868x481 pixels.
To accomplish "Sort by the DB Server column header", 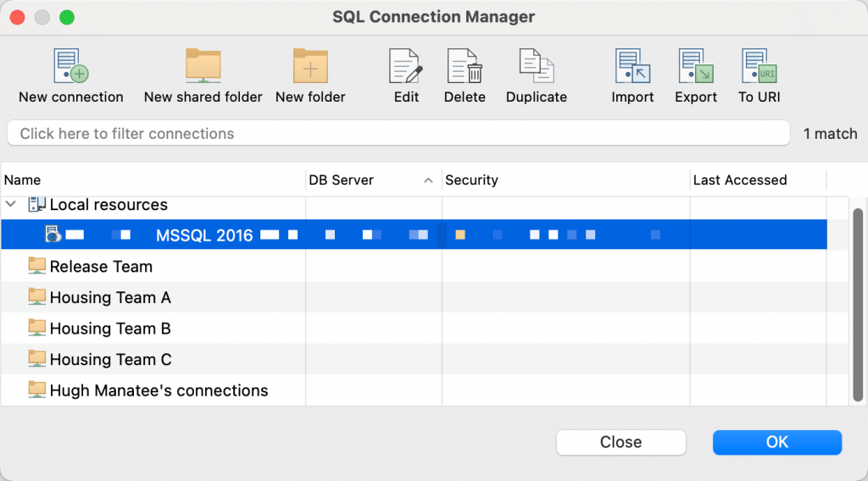I will point(365,180).
